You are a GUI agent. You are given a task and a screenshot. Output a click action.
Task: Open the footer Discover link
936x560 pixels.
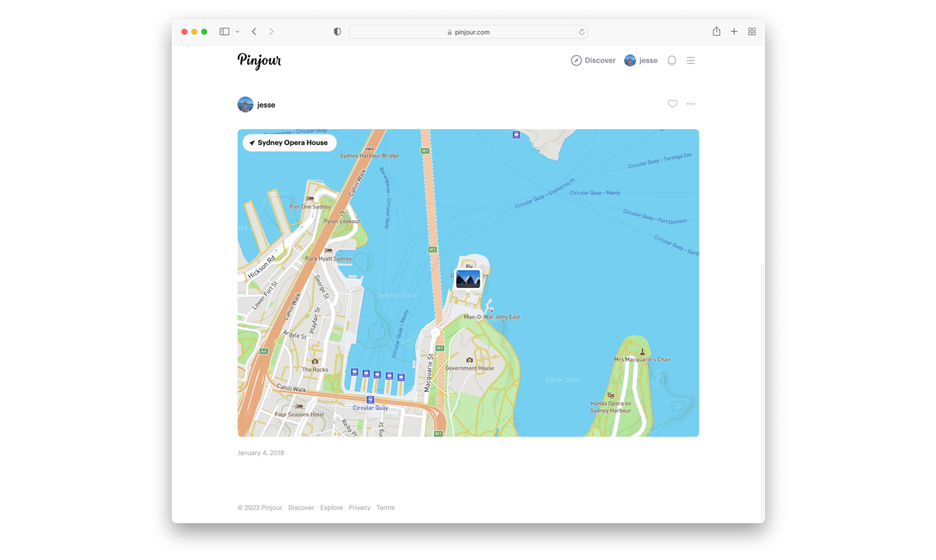301,508
